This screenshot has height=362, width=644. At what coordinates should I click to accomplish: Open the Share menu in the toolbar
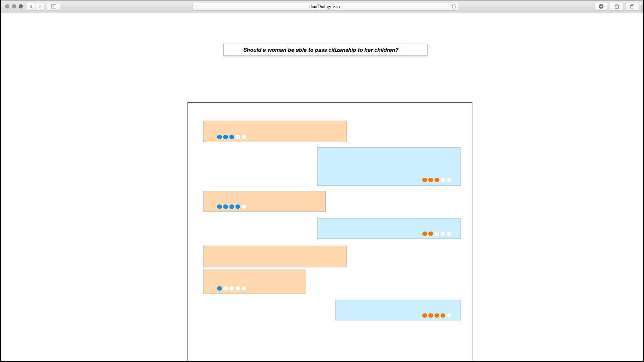click(x=617, y=7)
